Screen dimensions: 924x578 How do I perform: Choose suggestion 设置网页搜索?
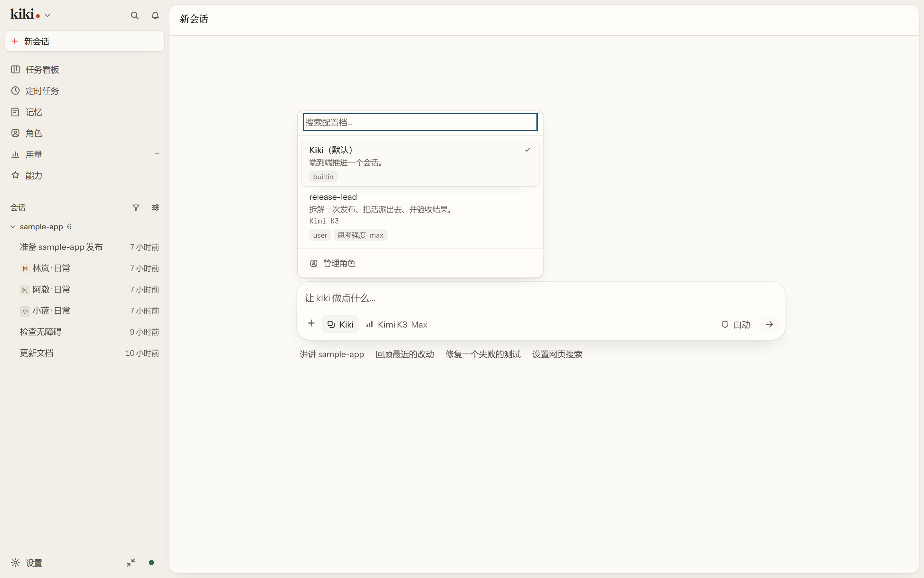click(557, 355)
